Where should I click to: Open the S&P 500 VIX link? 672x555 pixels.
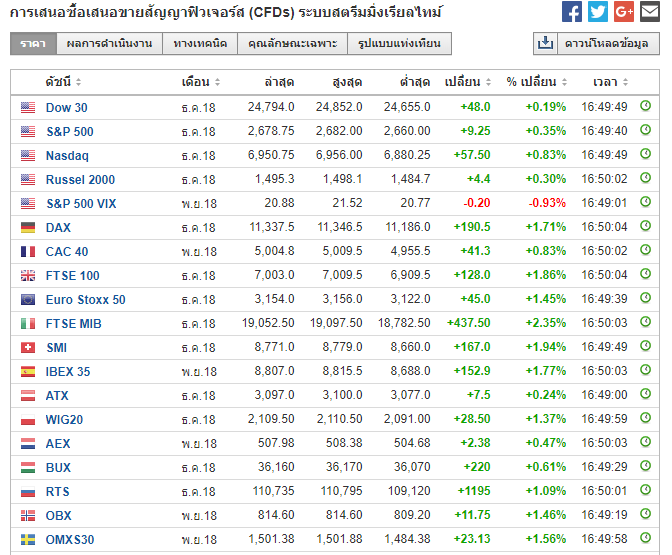(x=81, y=204)
